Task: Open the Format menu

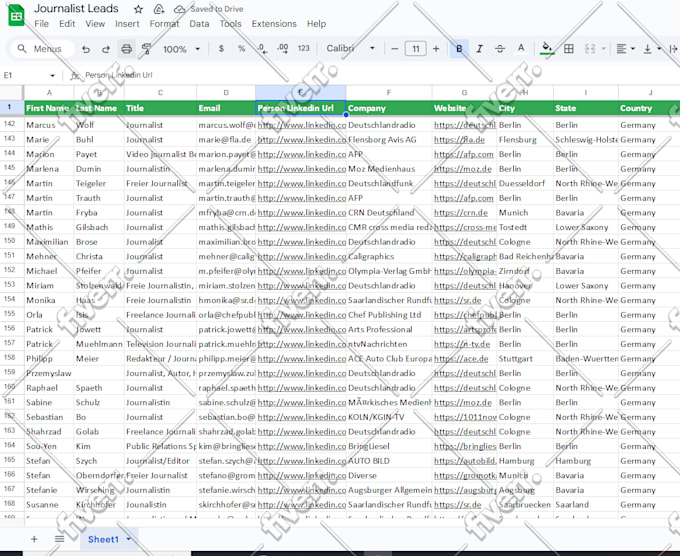Action: coord(164,24)
